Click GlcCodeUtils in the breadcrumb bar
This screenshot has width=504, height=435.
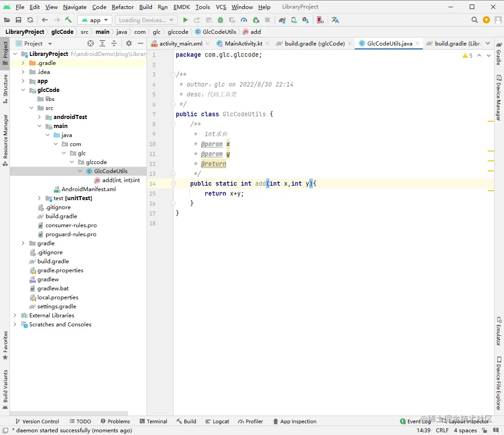click(219, 32)
